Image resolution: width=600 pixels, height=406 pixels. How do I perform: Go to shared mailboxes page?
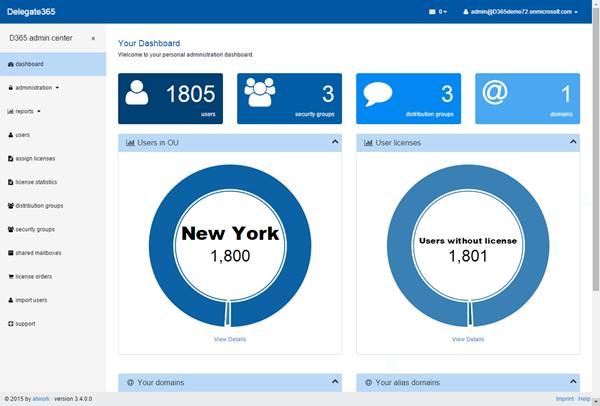(x=38, y=252)
